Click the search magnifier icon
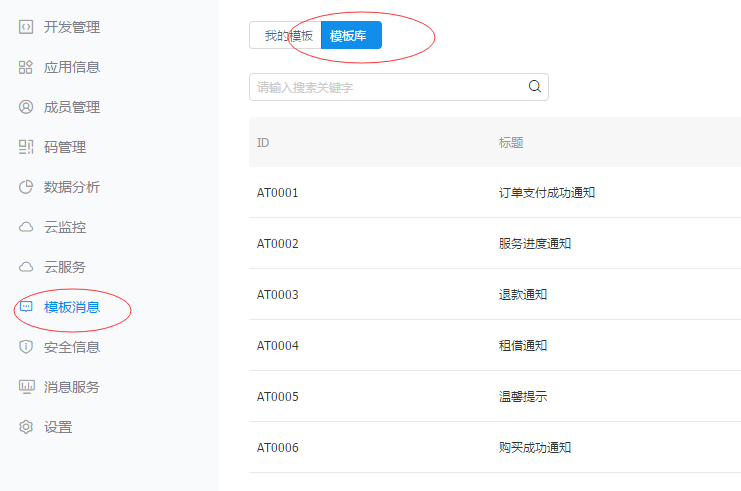This screenshot has height=491, width=741. [534, 87]
